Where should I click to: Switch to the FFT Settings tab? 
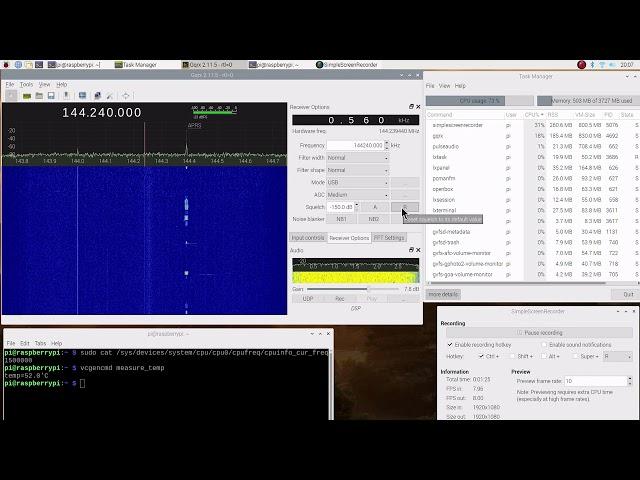(x=389, y=238)
